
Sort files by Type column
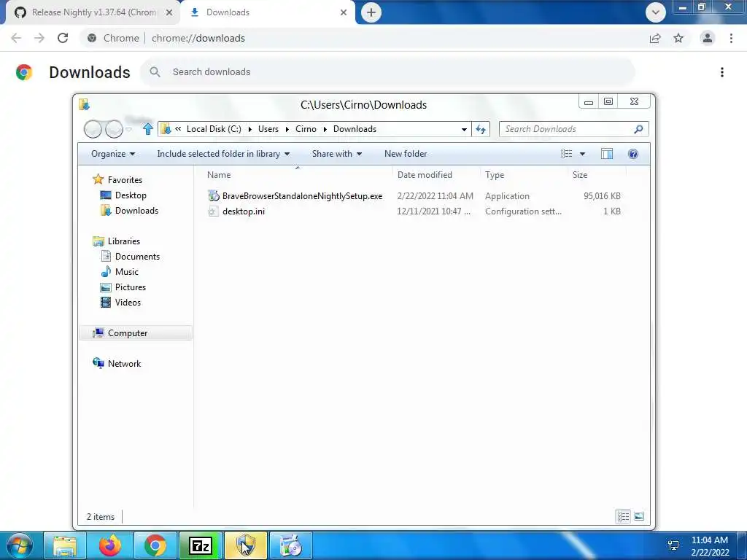tap(524, 175)
